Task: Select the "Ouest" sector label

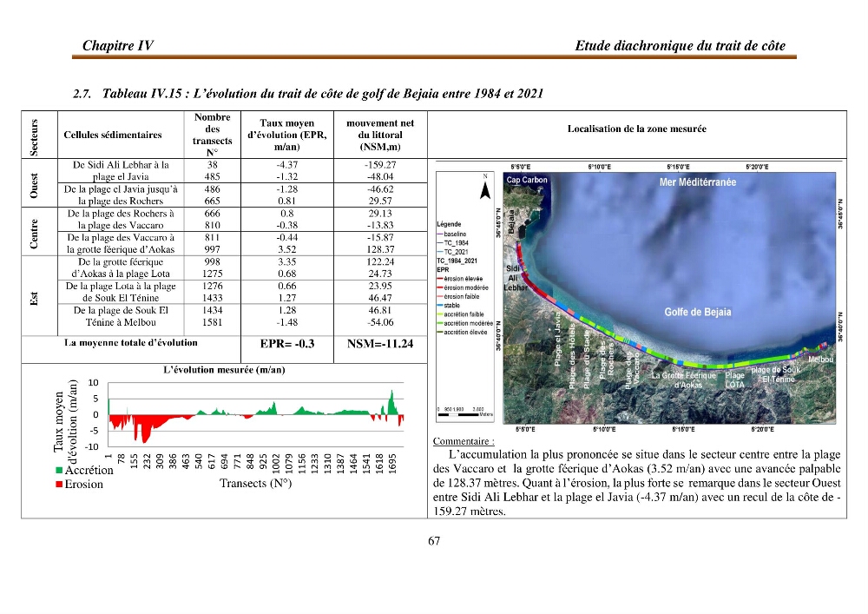Action: [x=34, y=186]
